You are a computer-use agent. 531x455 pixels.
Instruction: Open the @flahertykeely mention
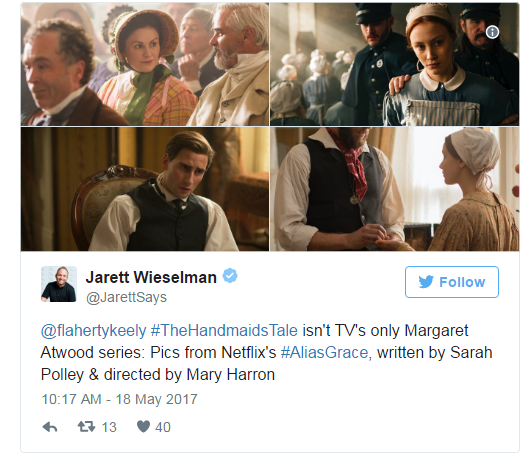pyautogui.click(x=93, y=330)
